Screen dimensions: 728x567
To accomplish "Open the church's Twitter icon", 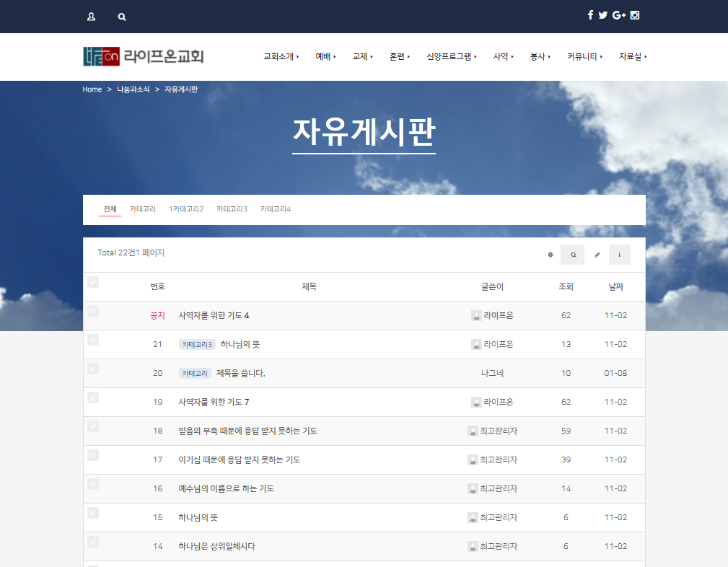I will [x=603, y=14].
